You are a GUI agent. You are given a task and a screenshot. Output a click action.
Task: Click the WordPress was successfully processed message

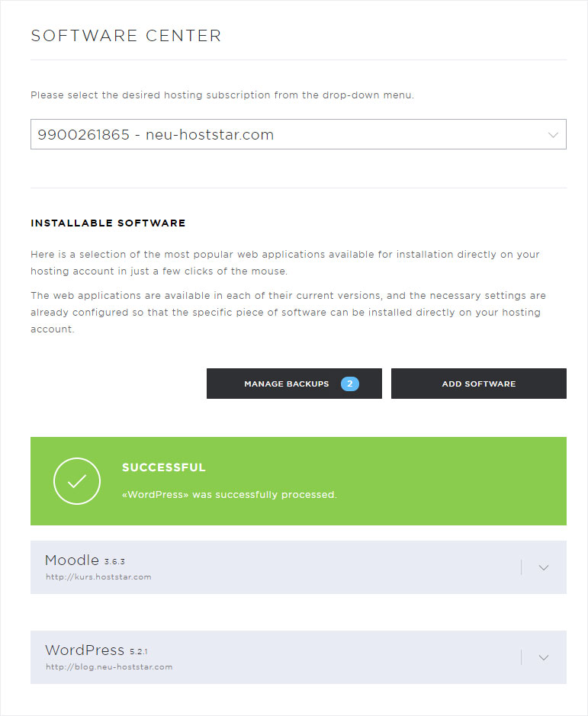(x=230, y=495)
